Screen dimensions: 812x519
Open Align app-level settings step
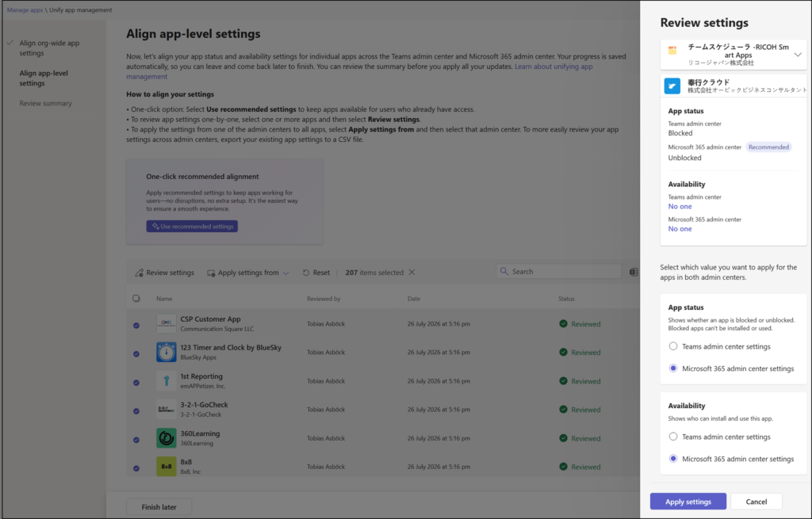[44, 78]
